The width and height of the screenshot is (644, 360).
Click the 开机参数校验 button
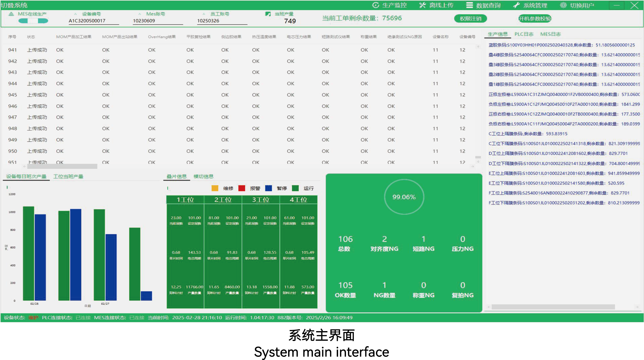click(534, 19)
